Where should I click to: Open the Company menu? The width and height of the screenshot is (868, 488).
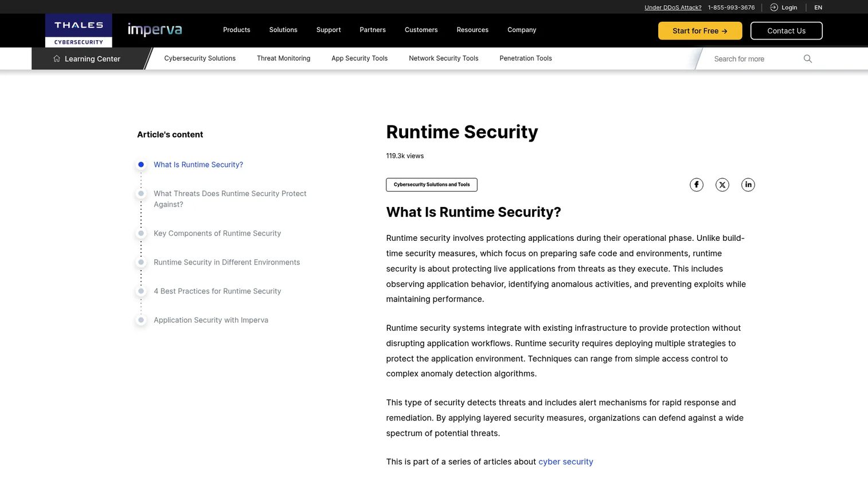point(522,30)
